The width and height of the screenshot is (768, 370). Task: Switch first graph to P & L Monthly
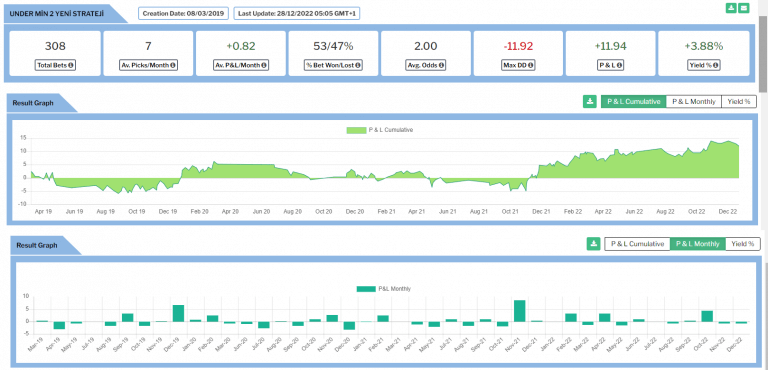694,101
